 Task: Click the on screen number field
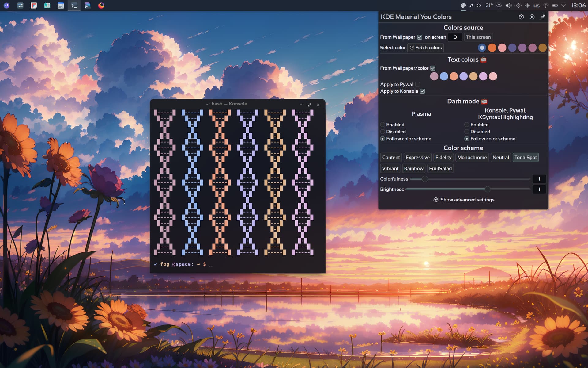point(455,37)
